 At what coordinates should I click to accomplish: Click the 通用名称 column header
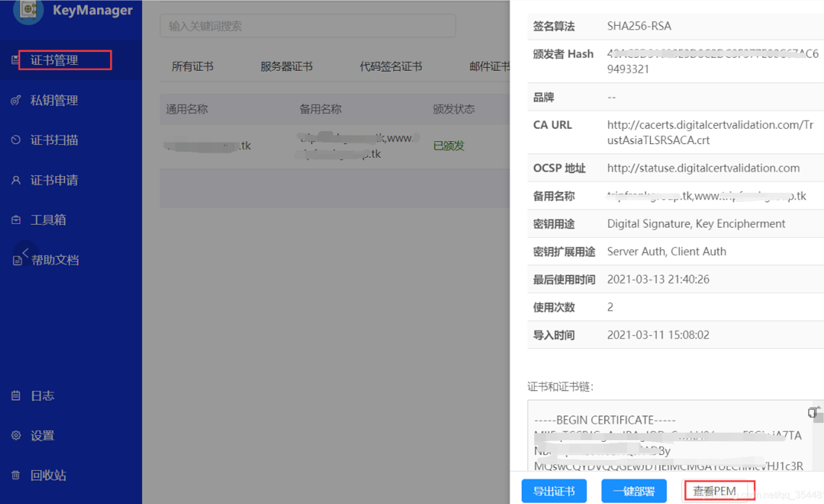[x=187, y=109]
